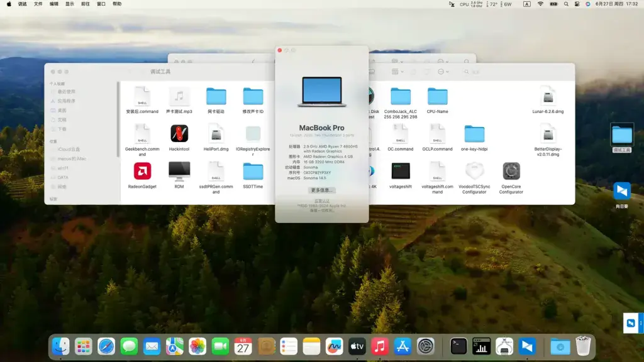Select the Lunar-6.2.6.dmg file

click(548, 96)
